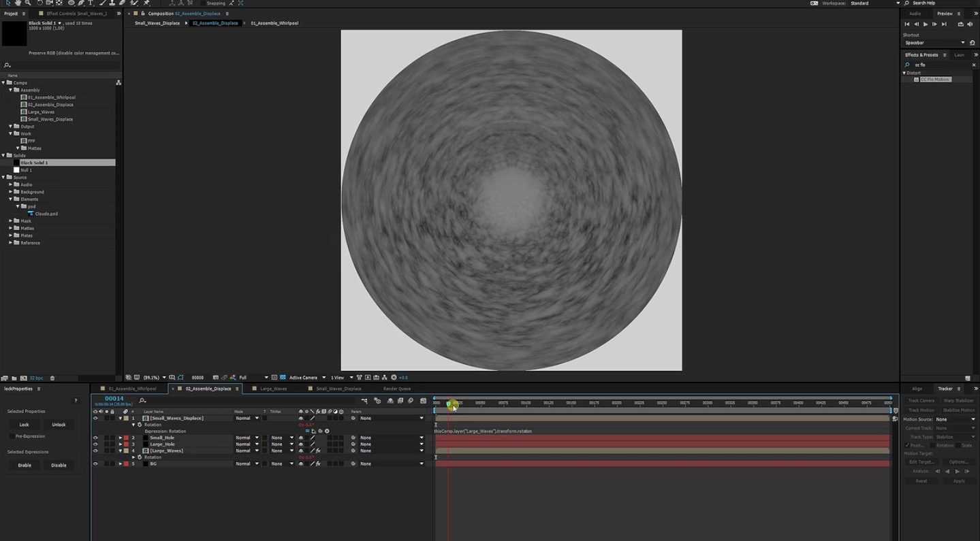The height and width of the screenshot is (541, 980).
Task: Select the Rotation tool
Action: [39, 3]
